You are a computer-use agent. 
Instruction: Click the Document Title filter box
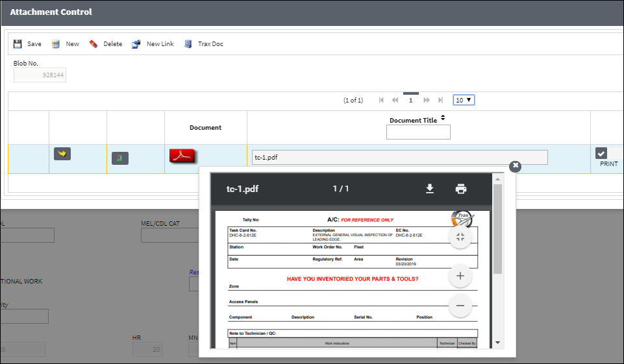coord(418,132)
